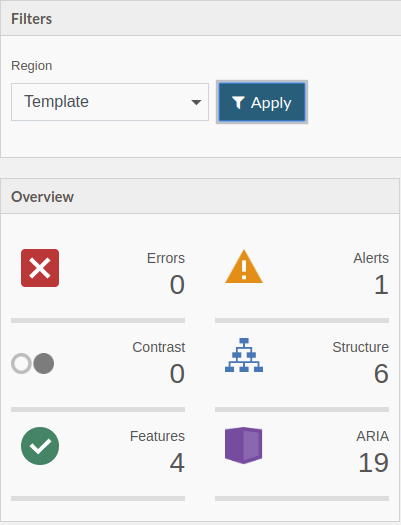This screenshot has width=401, height=525.
Task: Click the Region field label
Action: 31,66
